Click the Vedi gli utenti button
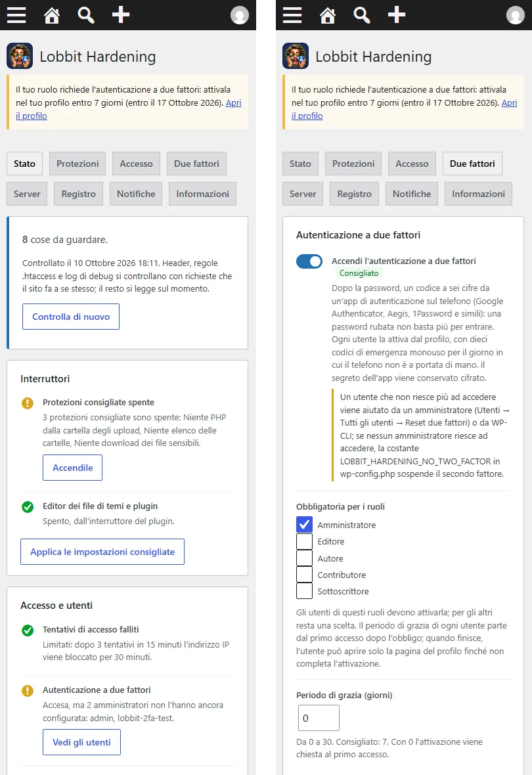The height and width of the screenshot is (775, 532). coord(81,742)
